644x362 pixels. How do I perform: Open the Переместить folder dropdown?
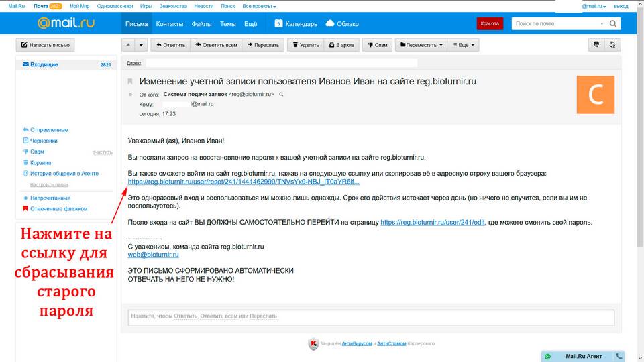point(421,45)
